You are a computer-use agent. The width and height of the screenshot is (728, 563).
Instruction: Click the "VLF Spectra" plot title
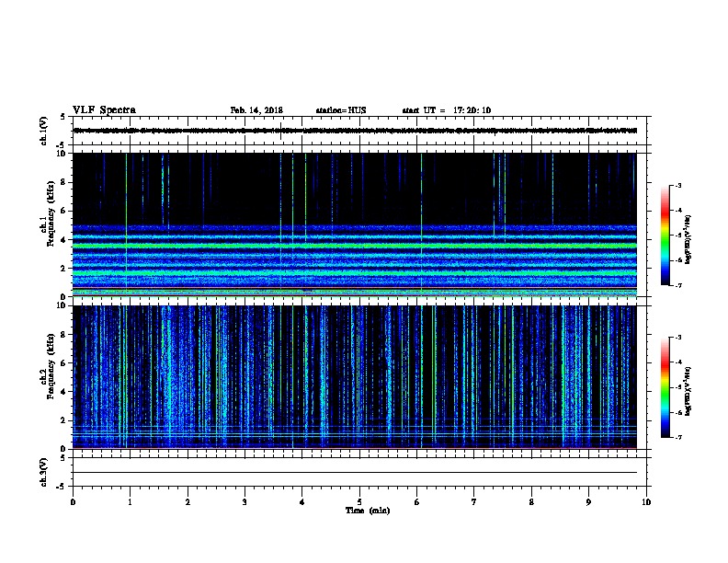coord(104,110)
